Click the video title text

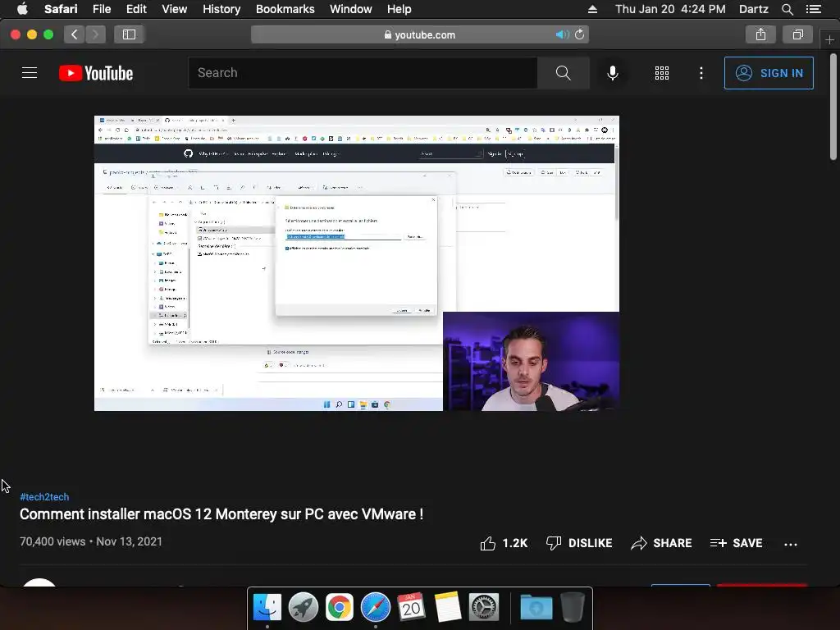click(221, 514)
